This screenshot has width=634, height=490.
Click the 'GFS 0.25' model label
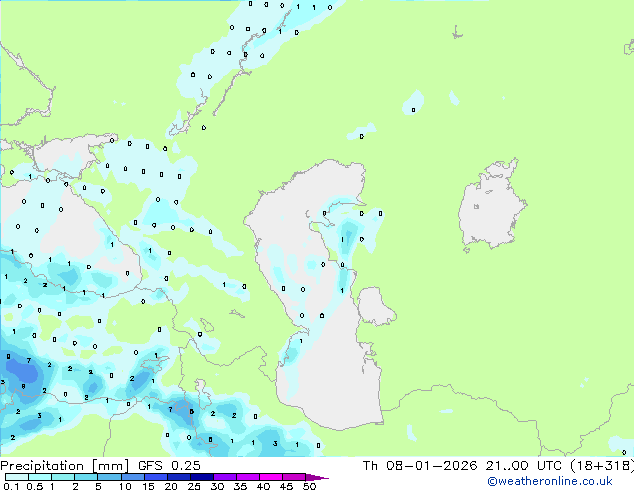[x=169, y=466]
